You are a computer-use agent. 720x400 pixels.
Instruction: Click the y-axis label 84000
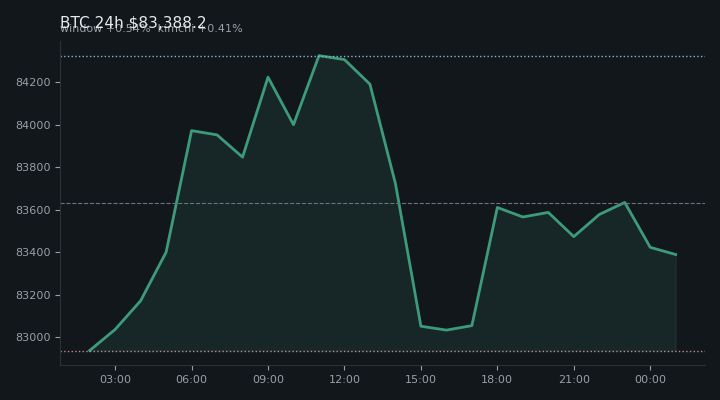(x=33, y=125)
